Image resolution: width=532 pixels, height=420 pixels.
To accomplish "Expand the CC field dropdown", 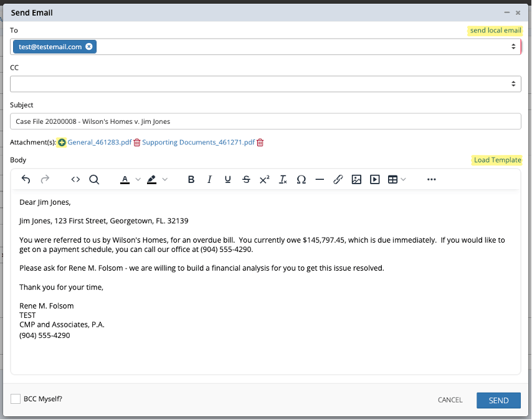I will [513, 84].
